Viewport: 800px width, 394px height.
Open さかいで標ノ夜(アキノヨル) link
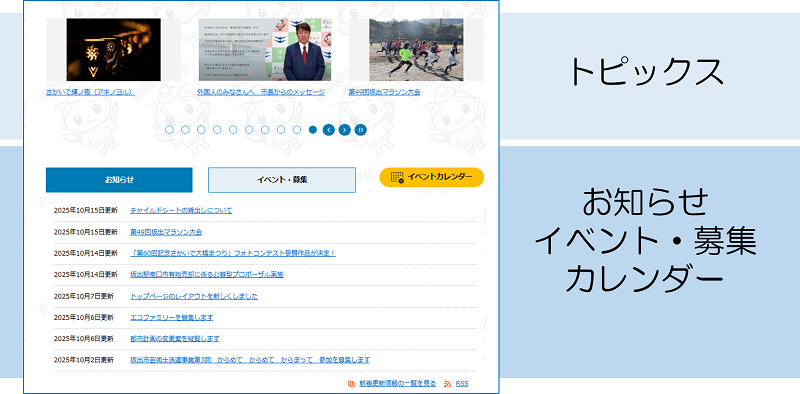(x=90, y=92)
